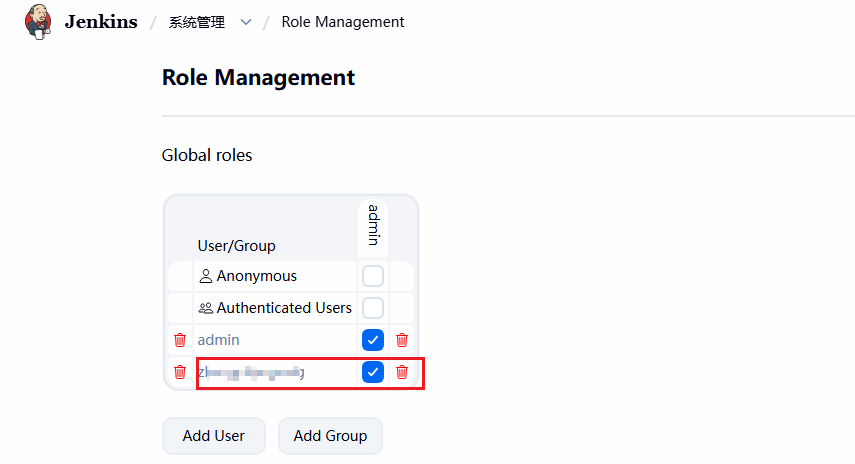Uncheck admin role for the admin user
The height and width of the screenshot is (464, 855).
point(373,340)
